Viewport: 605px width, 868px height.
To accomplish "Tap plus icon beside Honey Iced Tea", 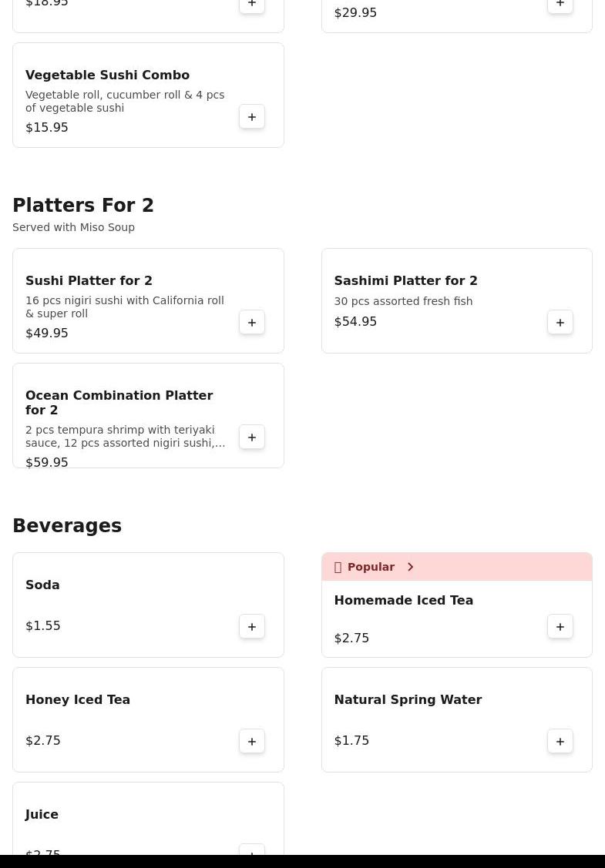I will pos(252,742).
